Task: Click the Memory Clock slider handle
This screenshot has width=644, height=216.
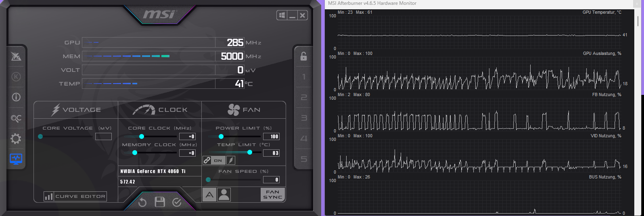Action: point(135,153)
